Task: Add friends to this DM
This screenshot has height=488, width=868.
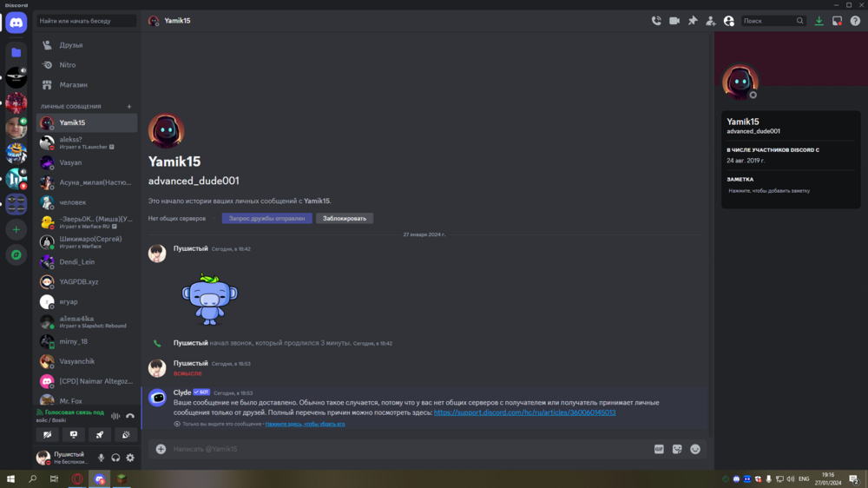Action: (711, 21)
